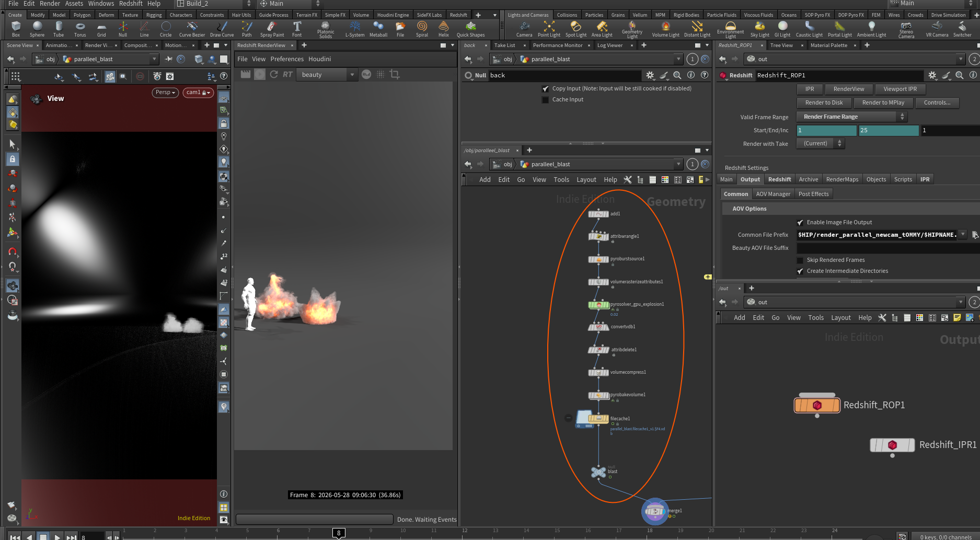Open the cam1 camera dropdown
This screenshot has height=540, width=980.
pos(198,93)
